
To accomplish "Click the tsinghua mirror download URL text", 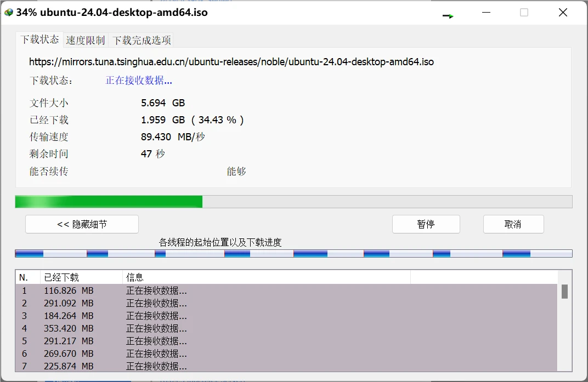I will coord(231,62).
